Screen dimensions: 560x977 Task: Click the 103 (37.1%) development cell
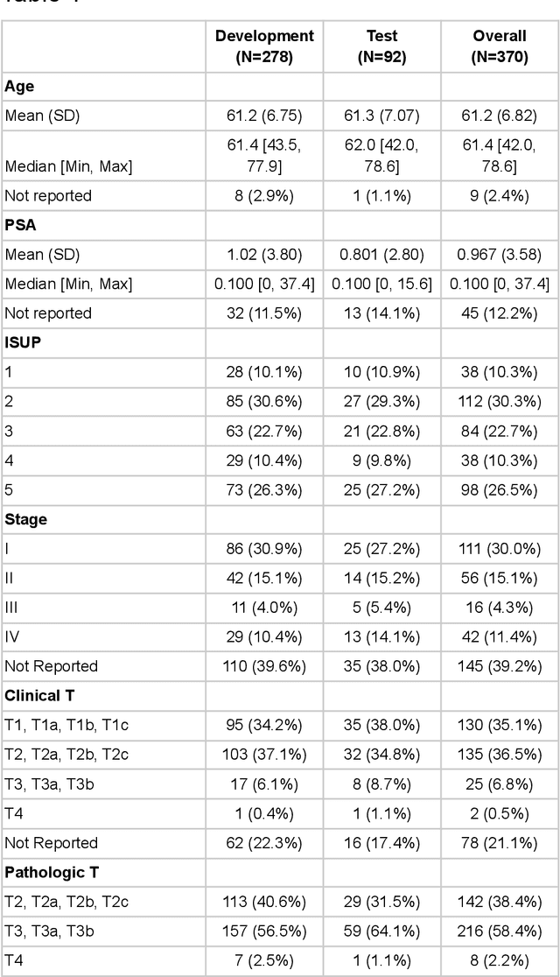coord(264,756)
